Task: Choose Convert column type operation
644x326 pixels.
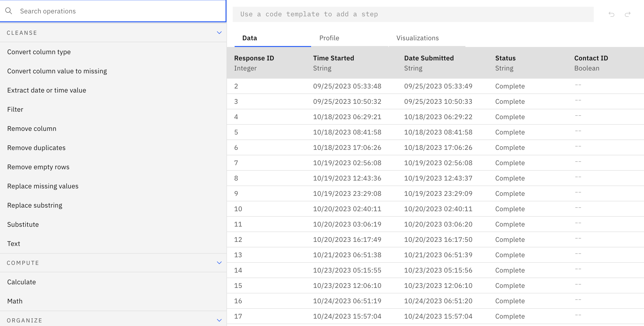Action: coord(39,52)
